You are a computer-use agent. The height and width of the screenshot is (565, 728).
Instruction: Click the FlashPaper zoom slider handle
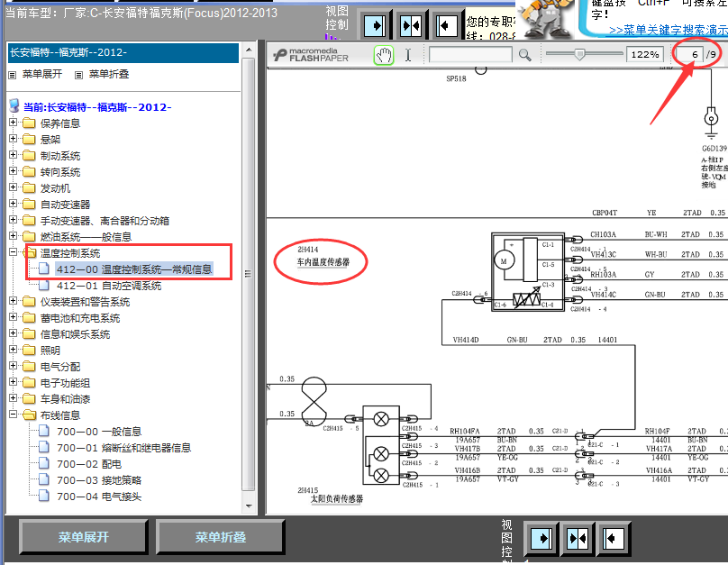tap(579, 54)
